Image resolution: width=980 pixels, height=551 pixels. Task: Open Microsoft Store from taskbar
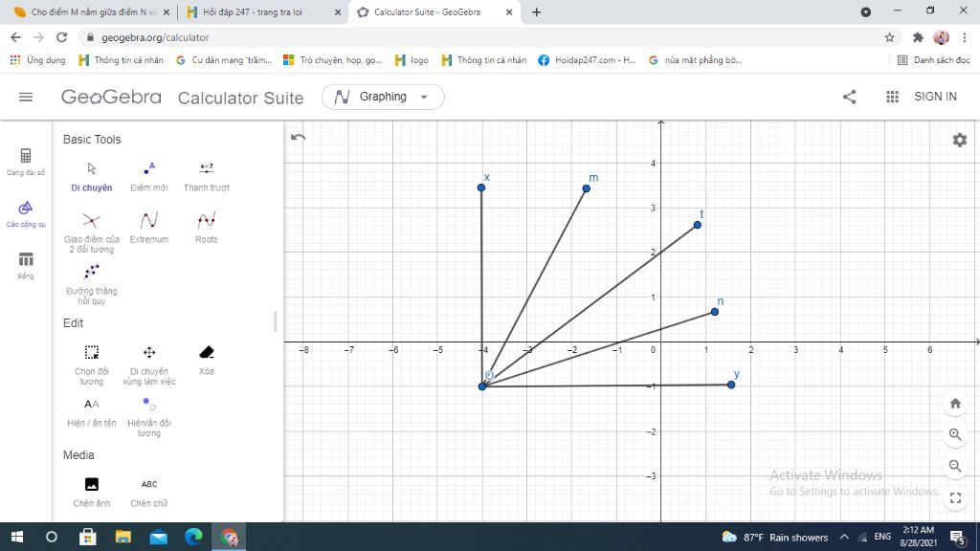coord(87,537)
